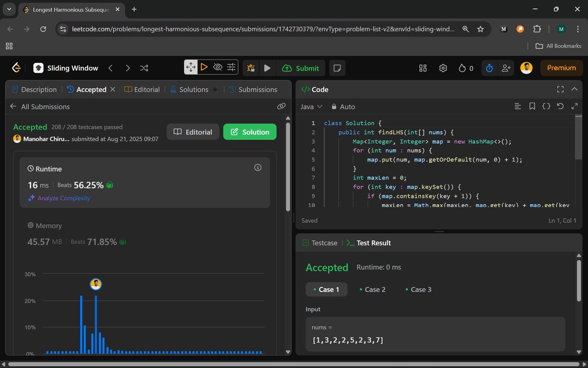The height and width of the screenshot is (368, 588).
Task: Click the curly braces icon
Action: click(546, 106)
